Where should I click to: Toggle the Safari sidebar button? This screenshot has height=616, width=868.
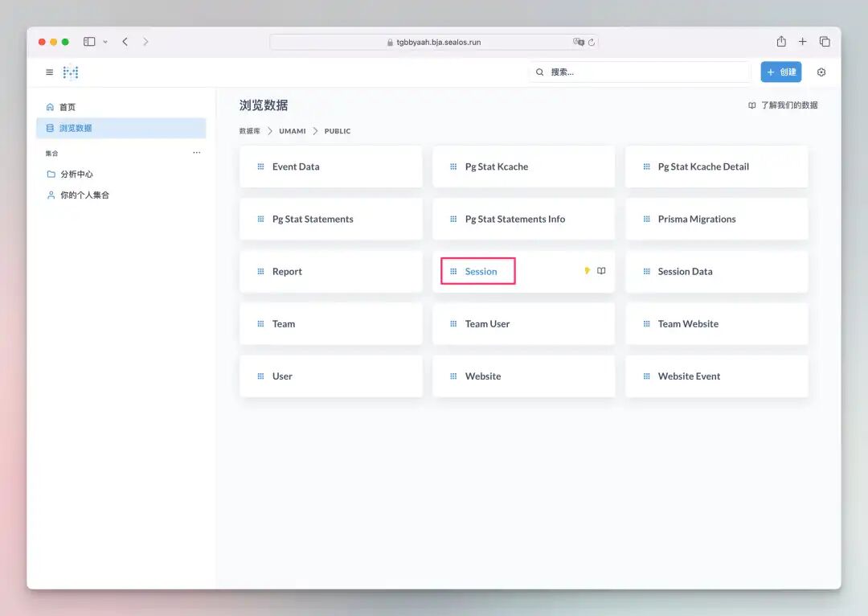pyautogui.click(x=89, y=42)
